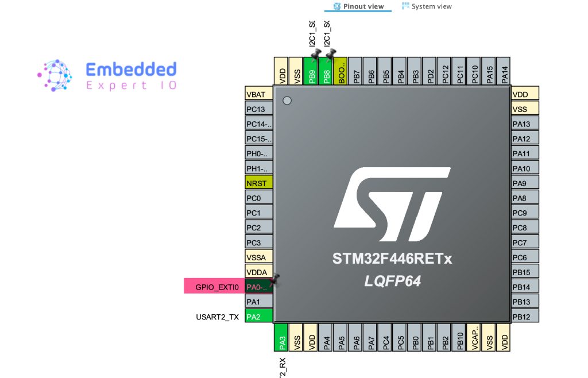
Task: Click the pushpin icon beside PA0 pin
Action: [x=276, y=279]
